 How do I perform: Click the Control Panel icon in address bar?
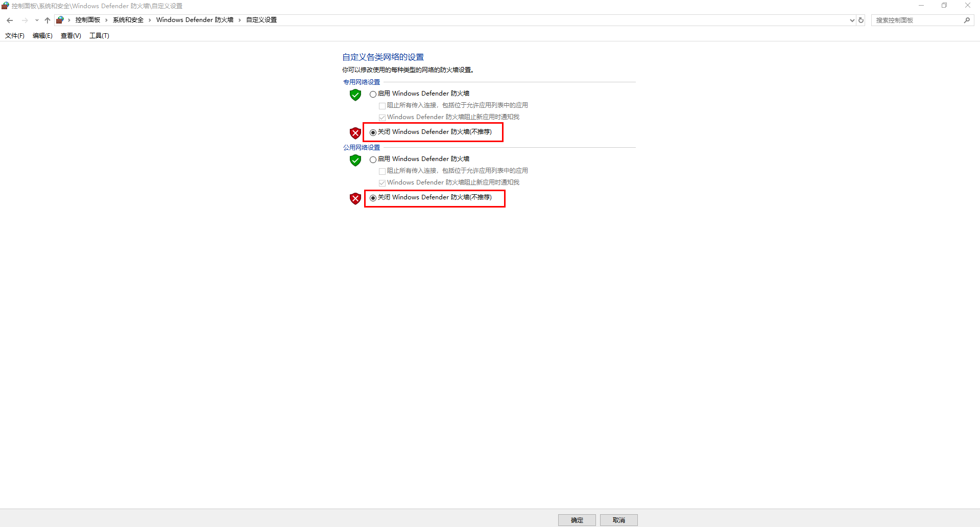pyautogui.click(x=60, y=20)
